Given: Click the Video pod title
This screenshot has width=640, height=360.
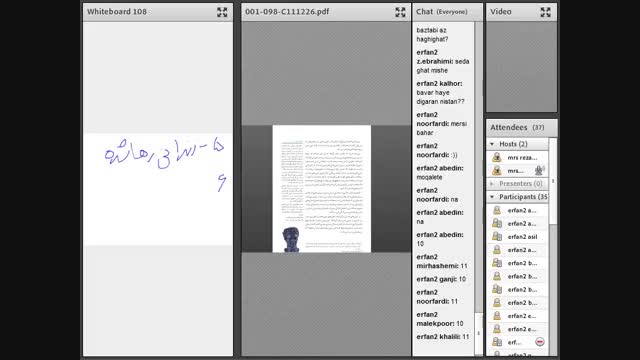Looking at the screenshot, I should coord(500,12).
